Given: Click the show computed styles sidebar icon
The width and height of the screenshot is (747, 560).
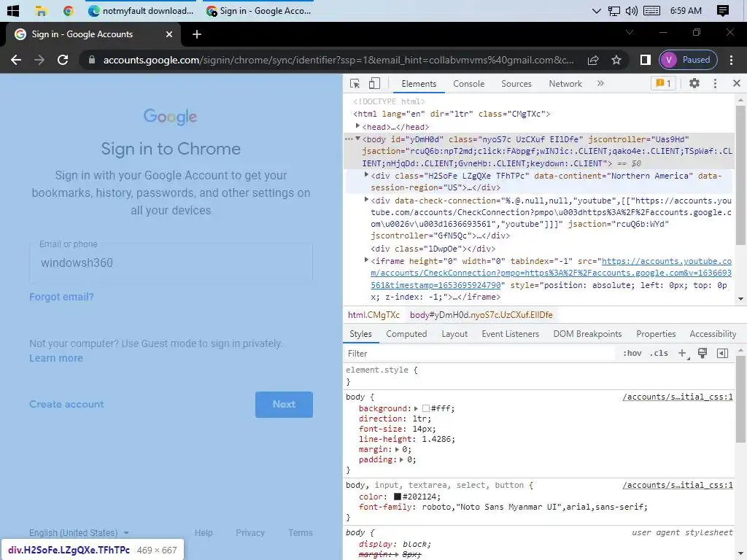Looking at the screenshot, I should click(722, 354).
